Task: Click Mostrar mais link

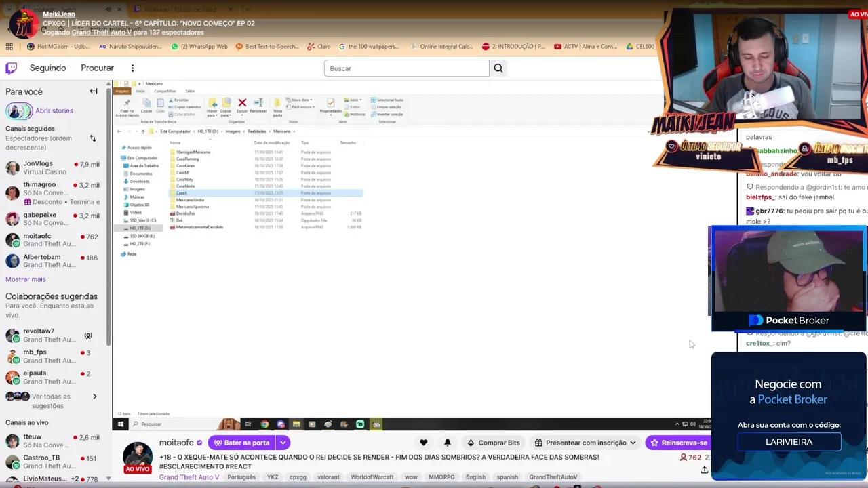Action: click(x=26, y=279)
